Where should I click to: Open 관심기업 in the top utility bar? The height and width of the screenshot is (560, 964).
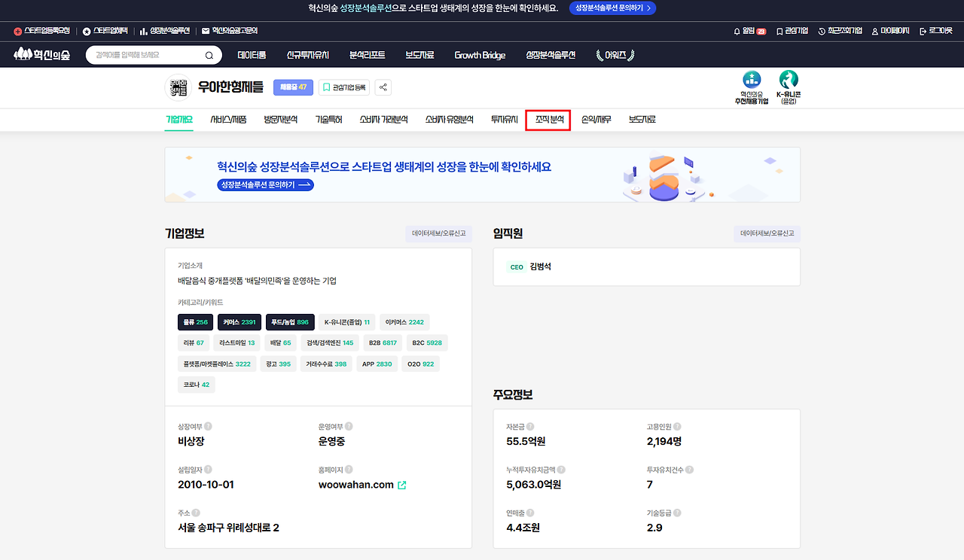coord(792,31)
